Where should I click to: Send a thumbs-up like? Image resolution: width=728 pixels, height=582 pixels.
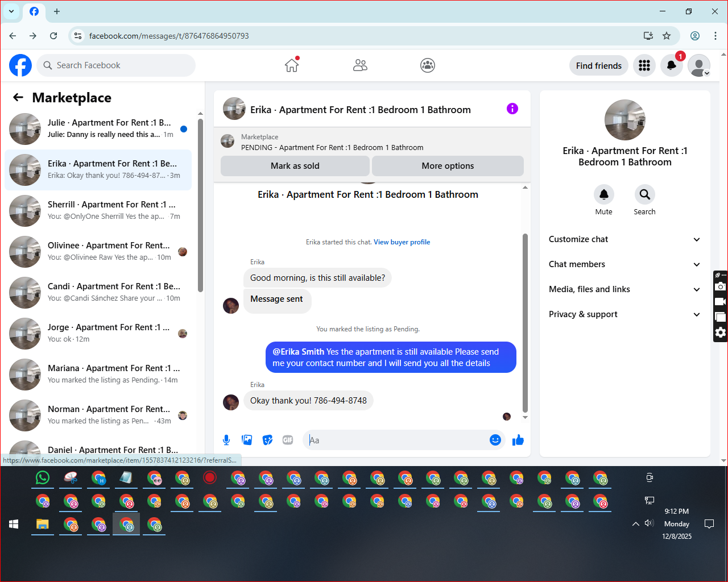pos(518,440)
